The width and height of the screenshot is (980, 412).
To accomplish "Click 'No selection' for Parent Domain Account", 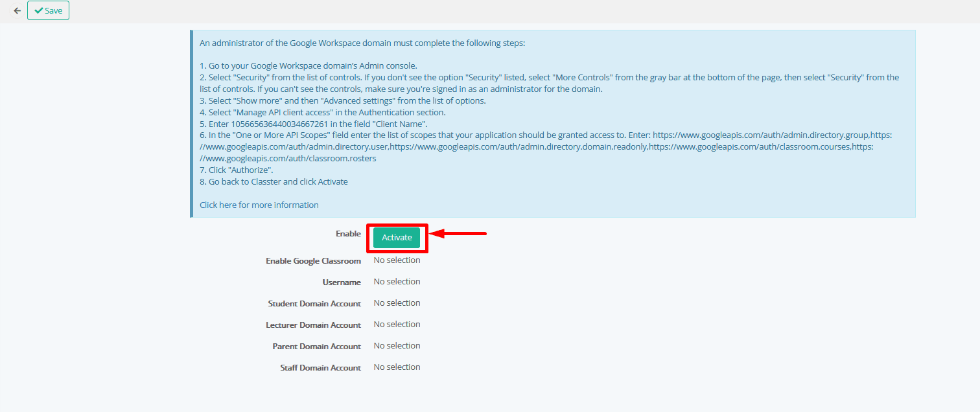I will tap(397, 346).
